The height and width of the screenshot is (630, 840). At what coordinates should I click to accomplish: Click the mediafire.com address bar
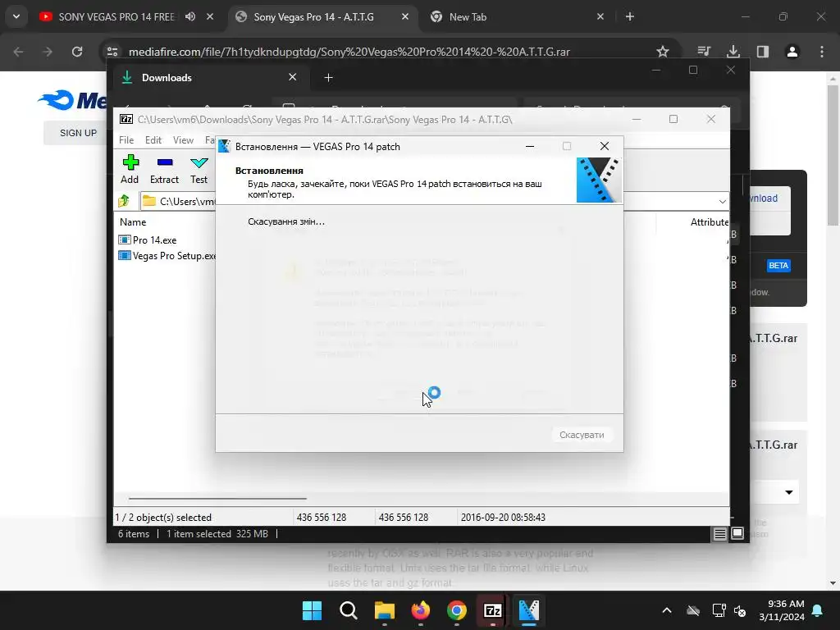pyautogui.click(x=348, y=52)
